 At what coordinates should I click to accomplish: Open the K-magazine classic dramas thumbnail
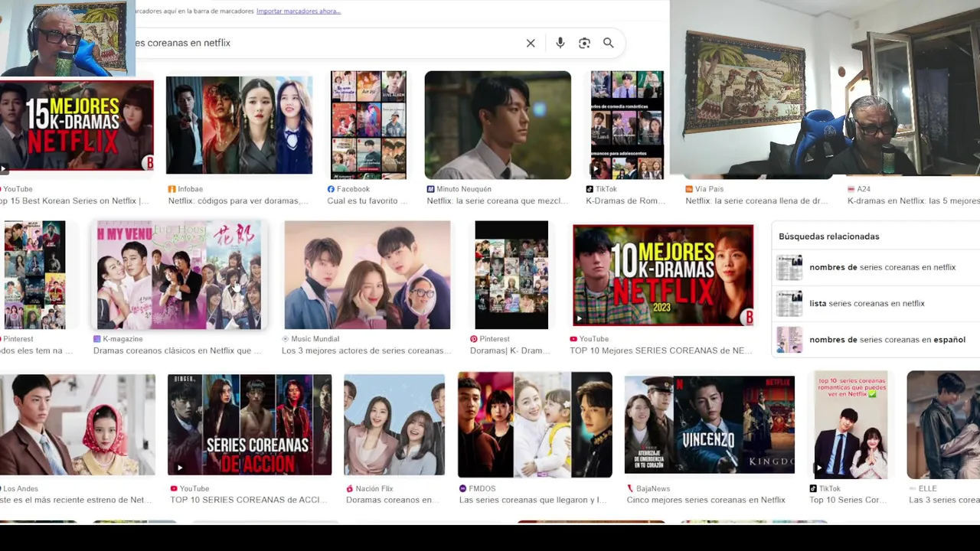pos(179,275)
